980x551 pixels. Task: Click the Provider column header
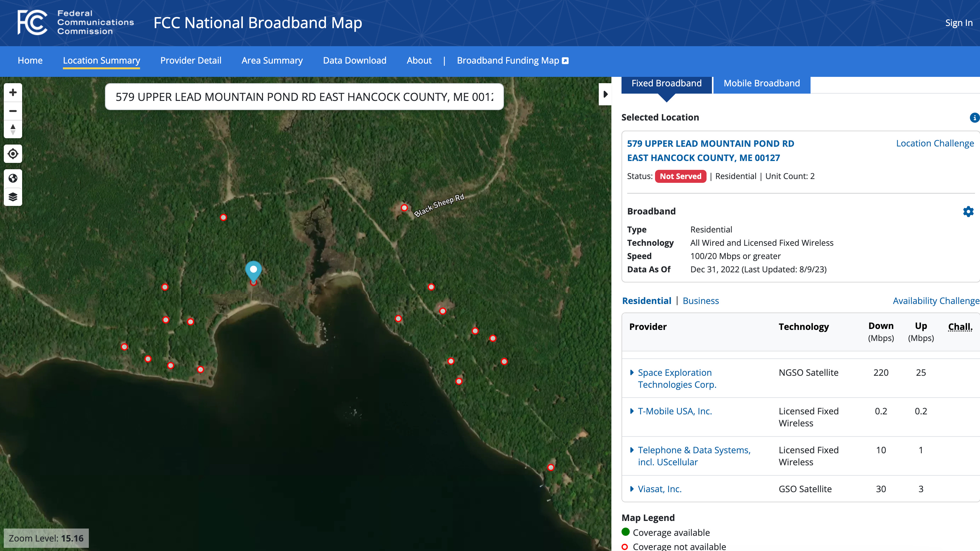click(648, 327)
